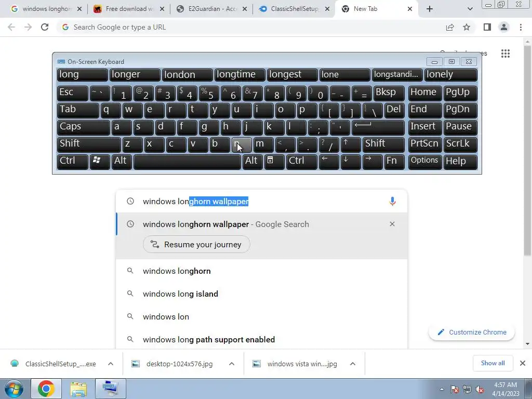Click the muted volume tray icon
The width and height of the screenshot is (532, 399).
(x=479, y=389)
